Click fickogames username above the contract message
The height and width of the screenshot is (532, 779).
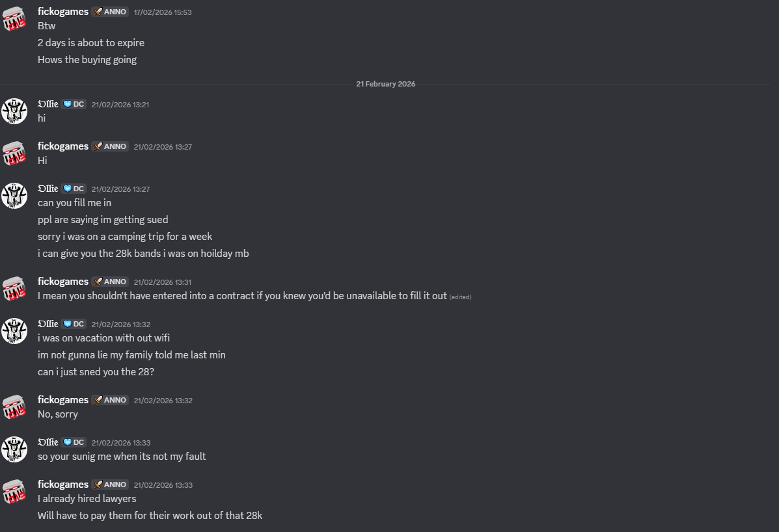(x=63, y=282)
